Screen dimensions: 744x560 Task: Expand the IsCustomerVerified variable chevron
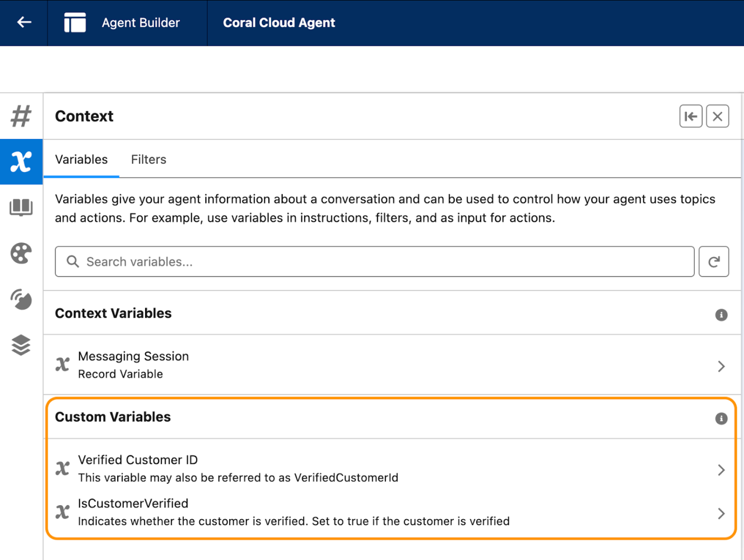721,514
